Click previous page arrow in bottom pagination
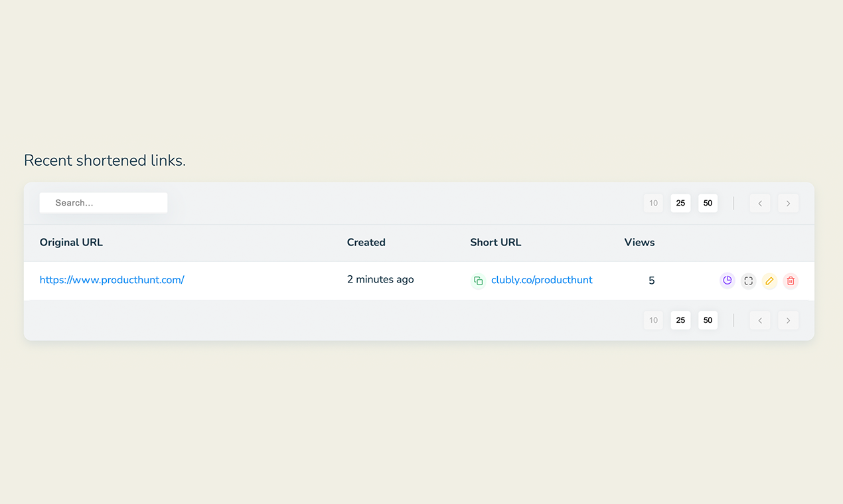 (x=760, y=320)
